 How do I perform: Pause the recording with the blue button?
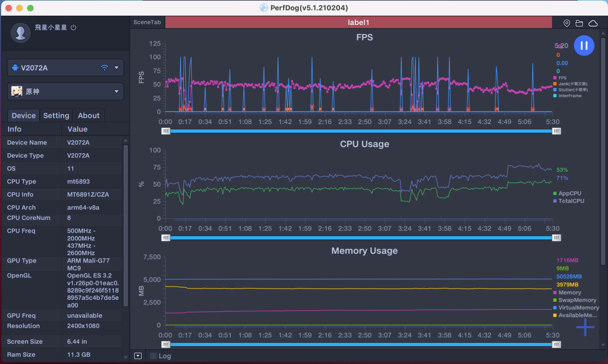584,45
